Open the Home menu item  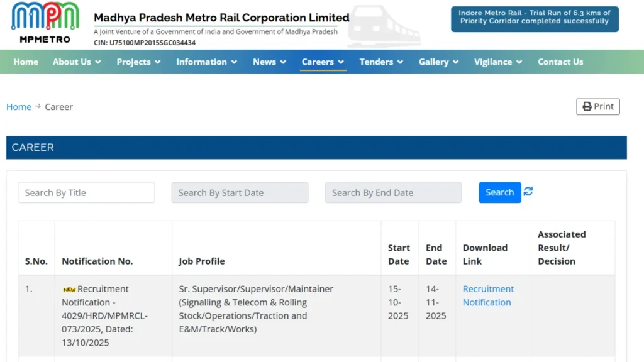[26, 62]
